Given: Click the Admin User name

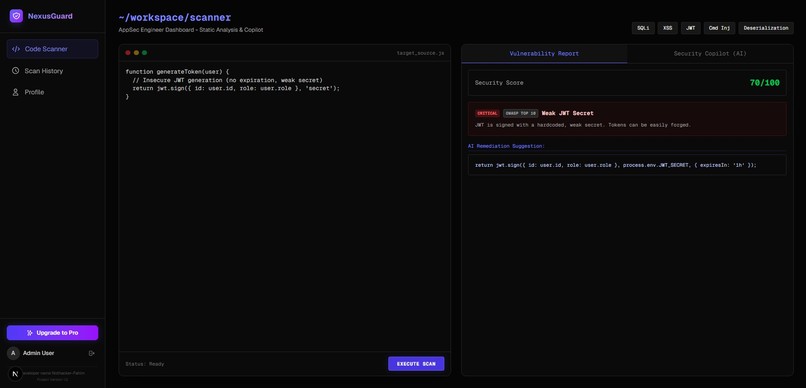Looking at the screenshot, I should pyautogui.click(x=39, y=353).
